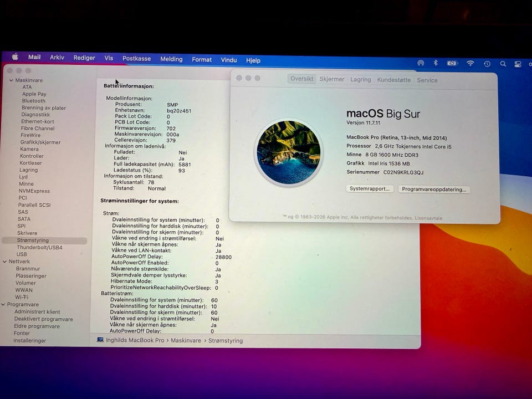Screen dimensions: 532x399
Task: Open the Mail menu
Action: pos(34,57)
